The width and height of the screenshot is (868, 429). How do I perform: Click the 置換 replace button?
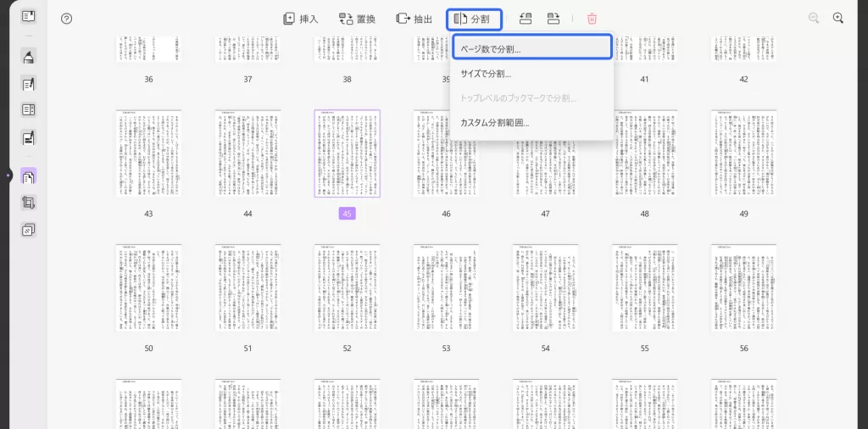(357, 19)
